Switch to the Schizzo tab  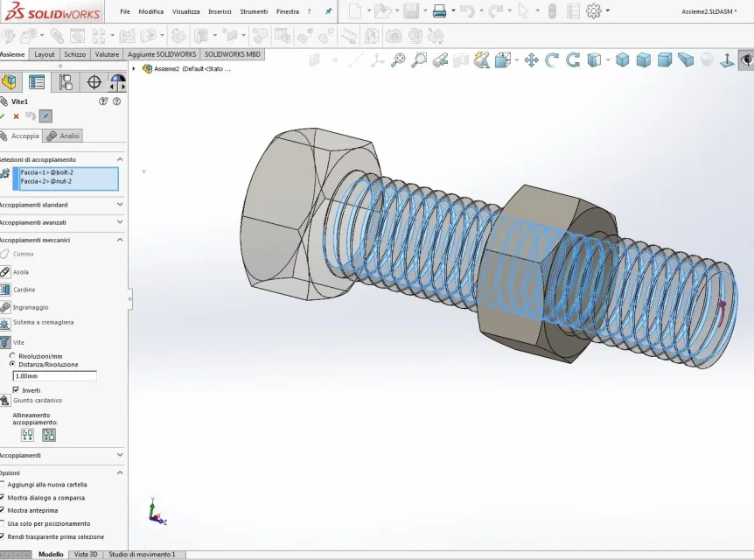point(75,54)
